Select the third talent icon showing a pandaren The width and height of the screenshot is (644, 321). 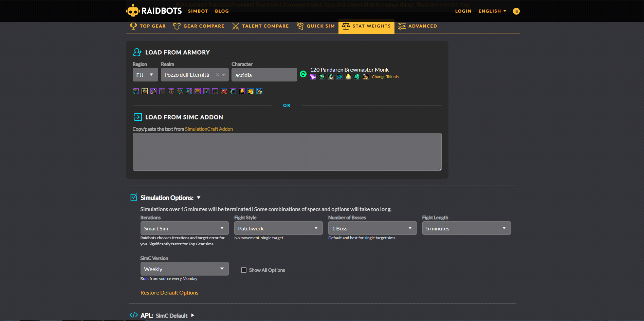(331, 77)
